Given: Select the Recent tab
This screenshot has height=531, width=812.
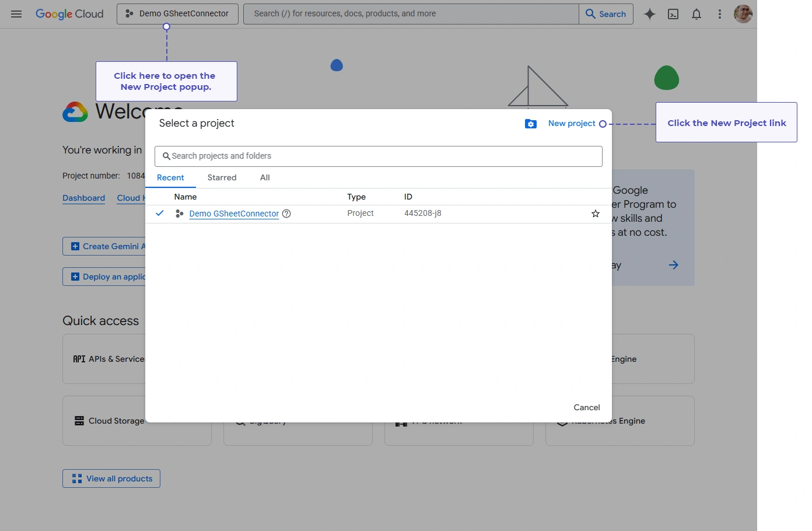Looking at the screenshot, I should coord(170,177).
